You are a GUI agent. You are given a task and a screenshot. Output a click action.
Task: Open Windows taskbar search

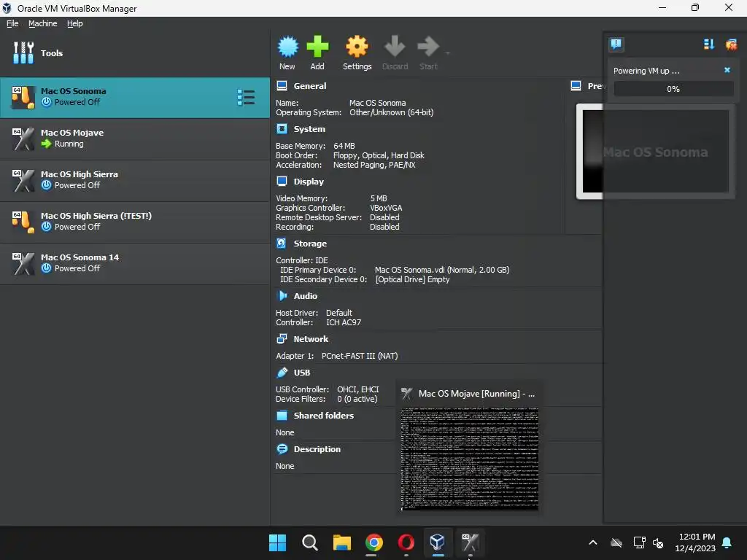coord(309,542)
